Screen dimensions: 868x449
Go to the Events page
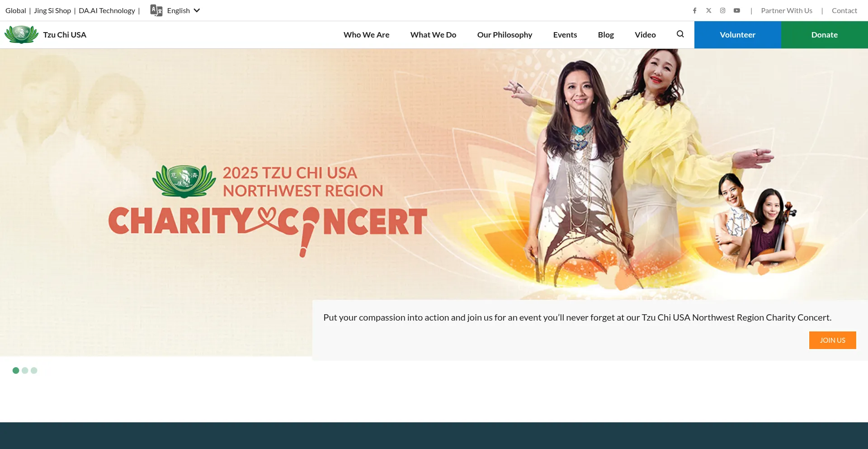coord(565,35)
